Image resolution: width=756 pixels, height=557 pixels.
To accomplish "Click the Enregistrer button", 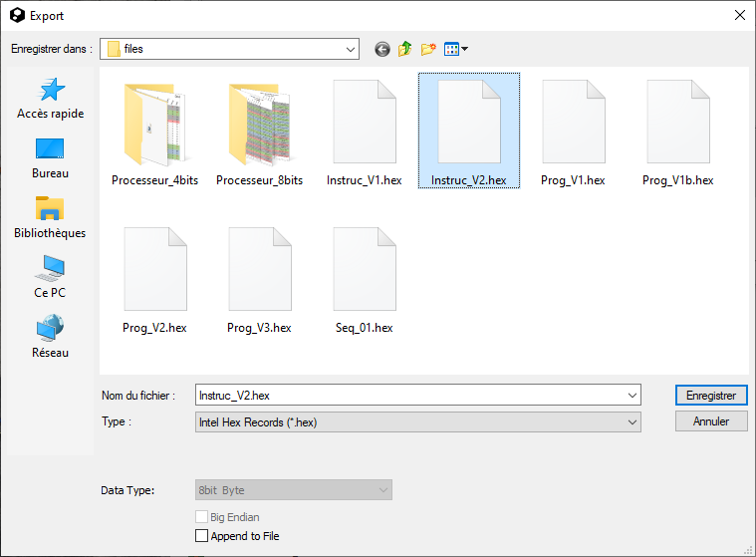I will 710,396.
